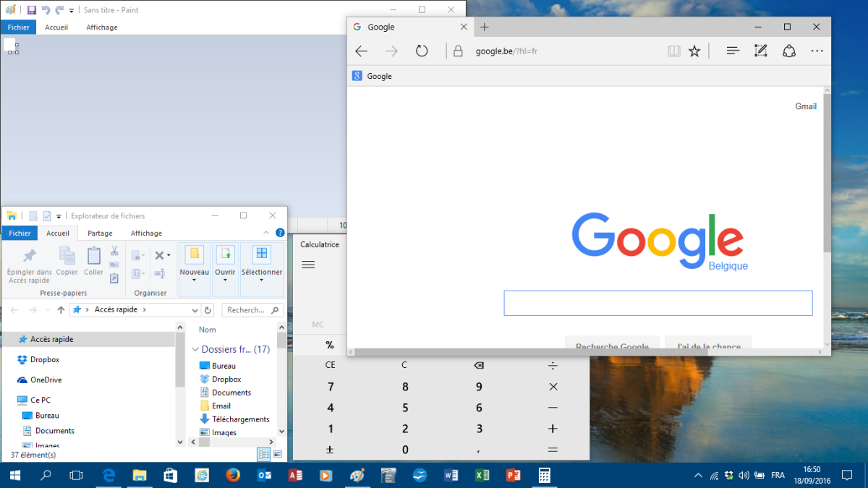Screen dimensions: 868x488
Task: Click the Explorer refresh button next to address bar
Action: (x=208, y=309)
